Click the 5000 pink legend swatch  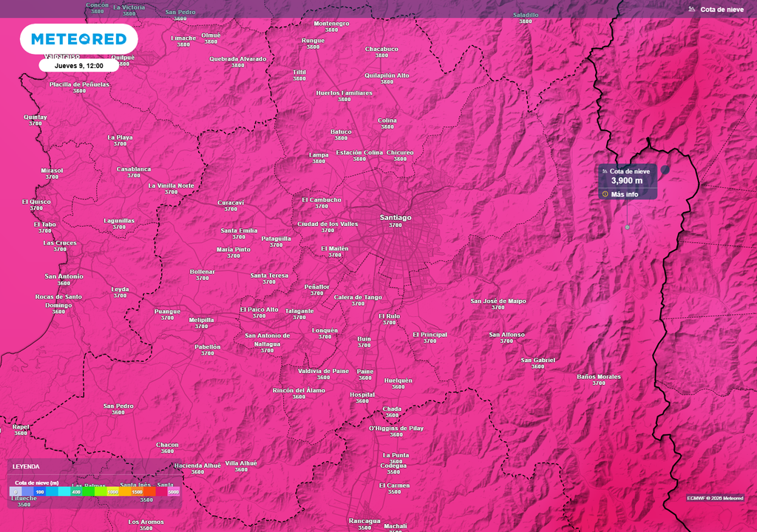(x=173, y=491)
